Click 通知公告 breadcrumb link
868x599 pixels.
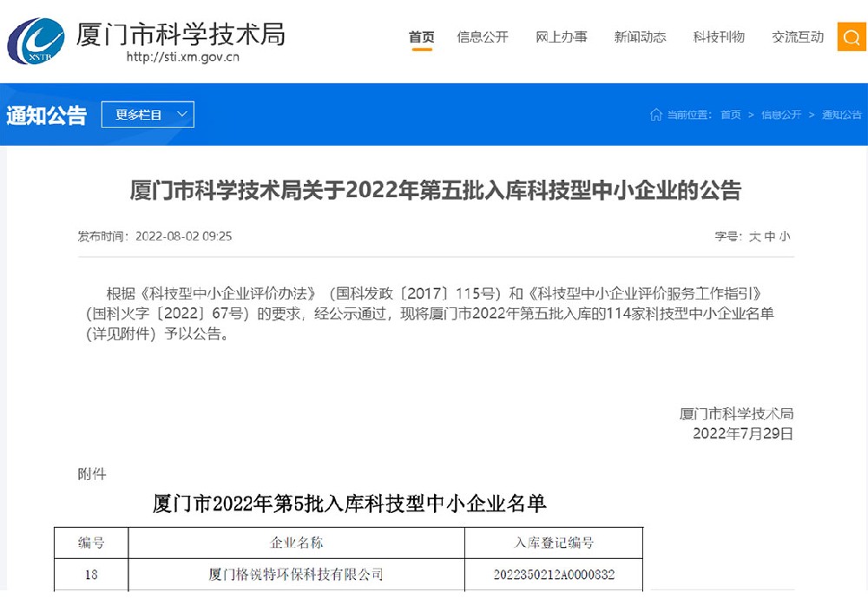click(x=841, y=115)
